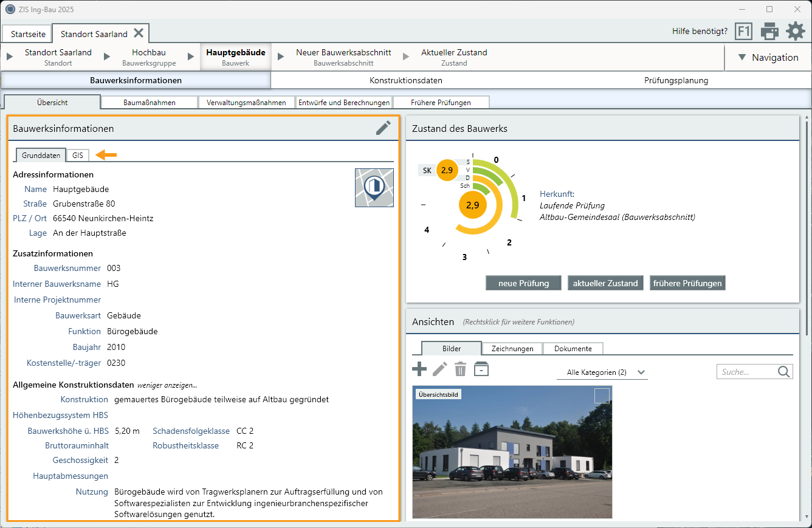Open the map via the location icon
Viewport: 812px width, 528px height.
pos(374,187)
